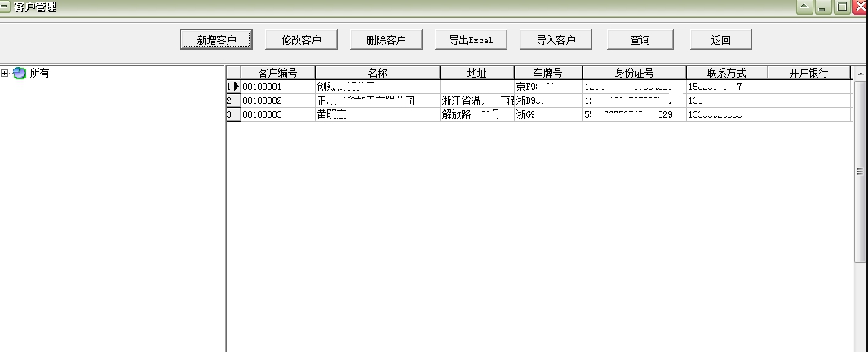
Task: Minimize the 客户管理 window
Action: 823,7
